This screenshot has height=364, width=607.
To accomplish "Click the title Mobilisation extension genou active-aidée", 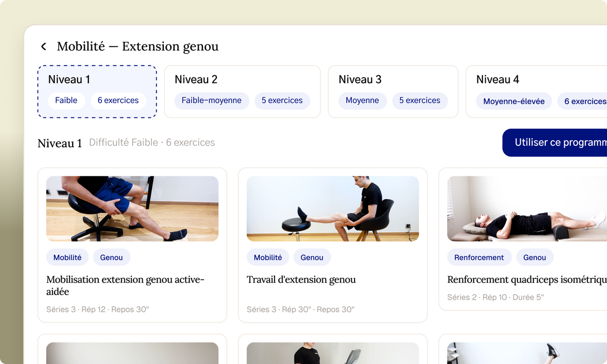I will 126,286.
